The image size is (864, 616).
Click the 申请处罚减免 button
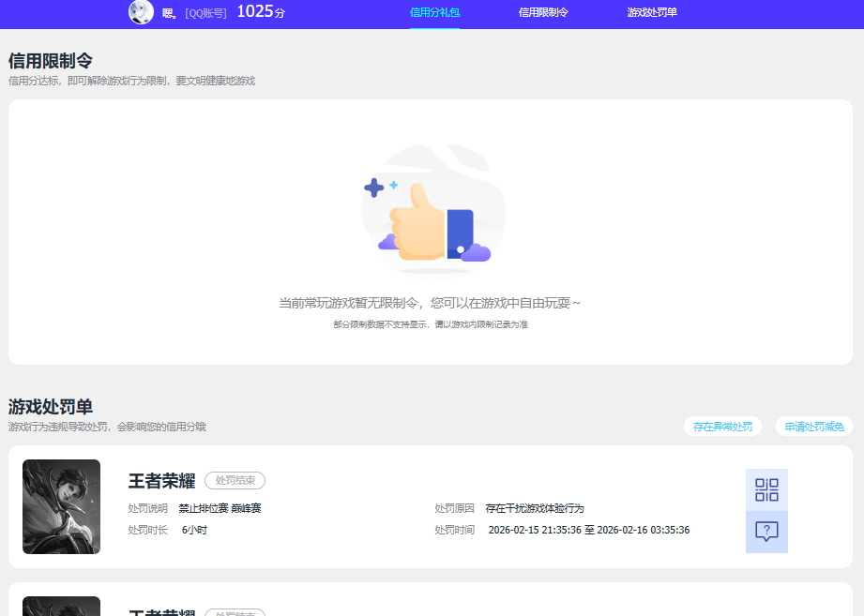(814, 427)
